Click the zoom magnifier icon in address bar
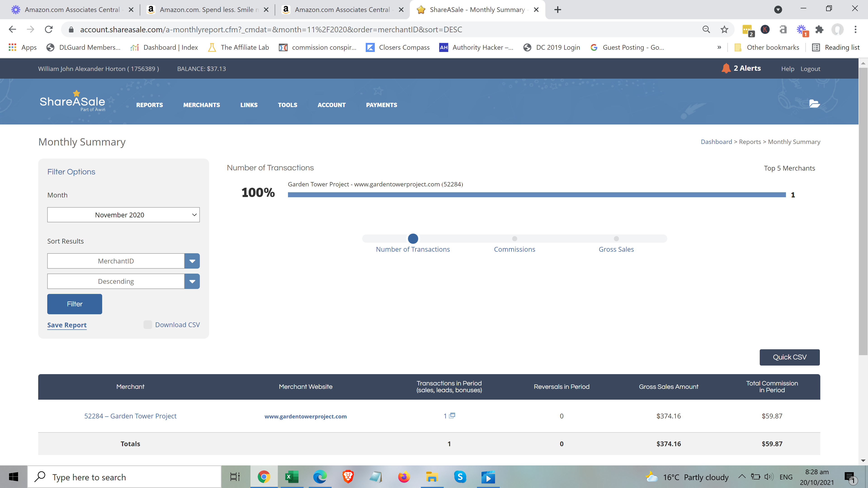The height and width of the screenshot is (488, 868). point(706,29)
